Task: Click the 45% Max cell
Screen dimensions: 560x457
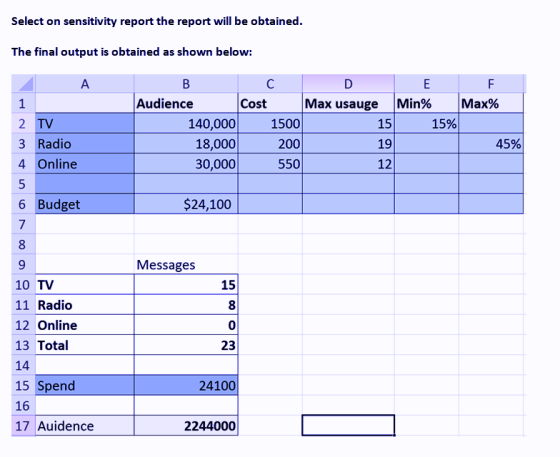Action: pos(491,144)
